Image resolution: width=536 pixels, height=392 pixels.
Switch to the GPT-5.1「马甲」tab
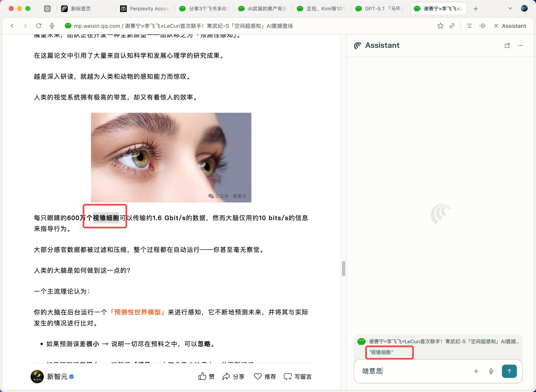380,9
